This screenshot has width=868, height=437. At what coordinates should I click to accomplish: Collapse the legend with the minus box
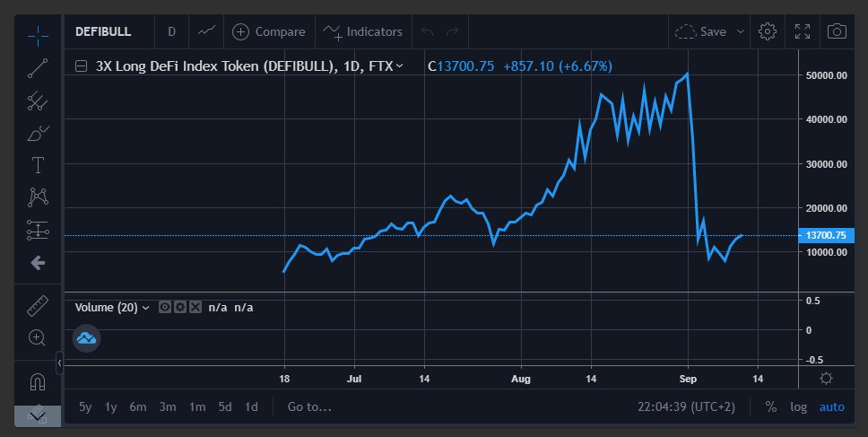81,66
